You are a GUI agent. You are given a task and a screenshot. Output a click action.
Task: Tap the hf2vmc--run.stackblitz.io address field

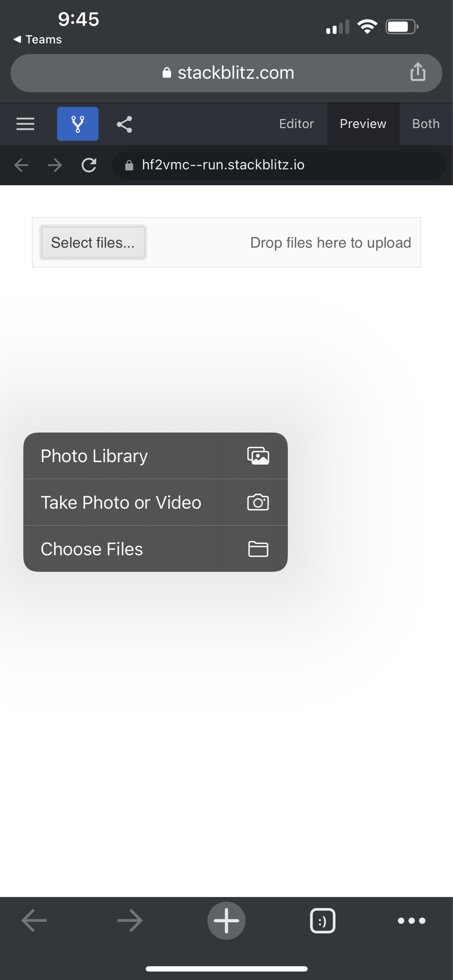point(278,165)
